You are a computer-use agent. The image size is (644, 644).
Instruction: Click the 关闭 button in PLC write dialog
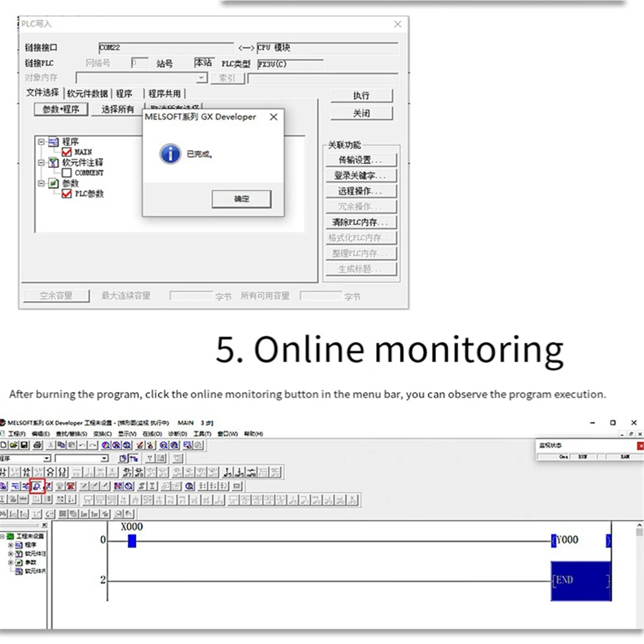pos(362,113)
